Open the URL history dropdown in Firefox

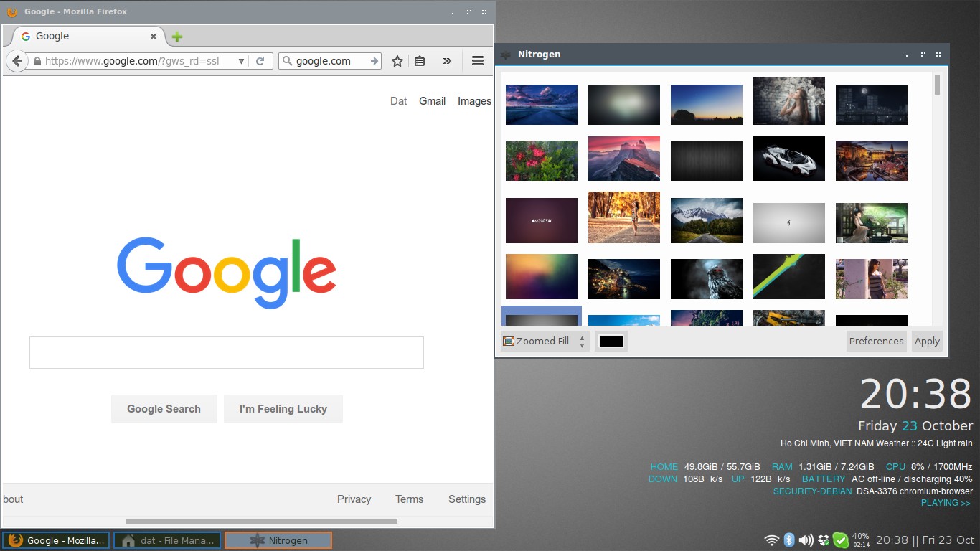point(241,61)
